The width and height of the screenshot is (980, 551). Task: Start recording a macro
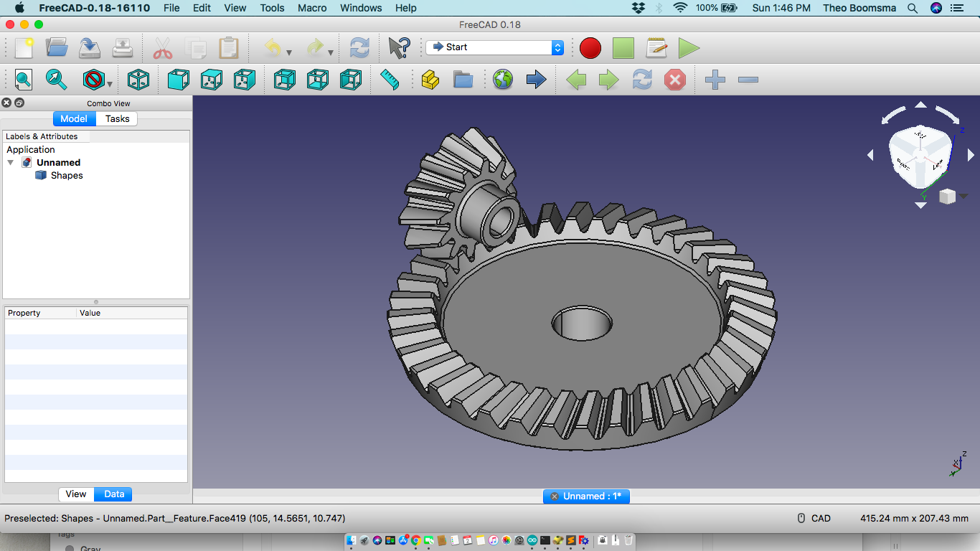pos(590,48)
